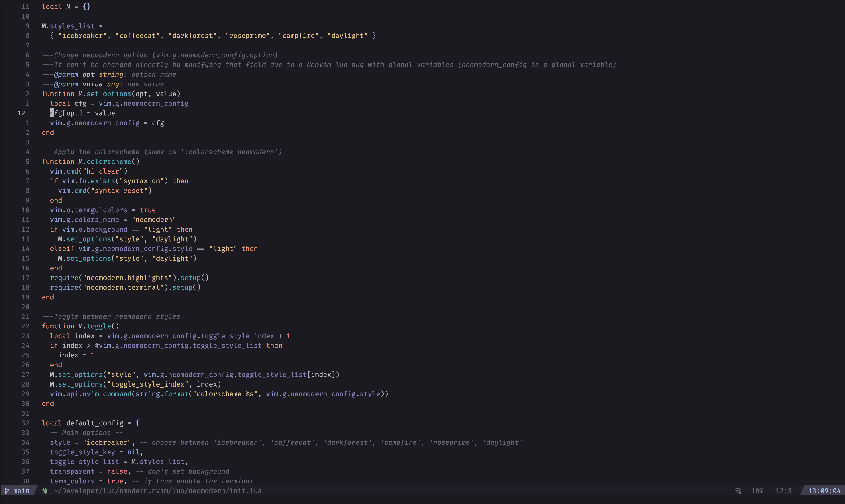Click the vim.cmd("syntax reset") line

[105, 191]
